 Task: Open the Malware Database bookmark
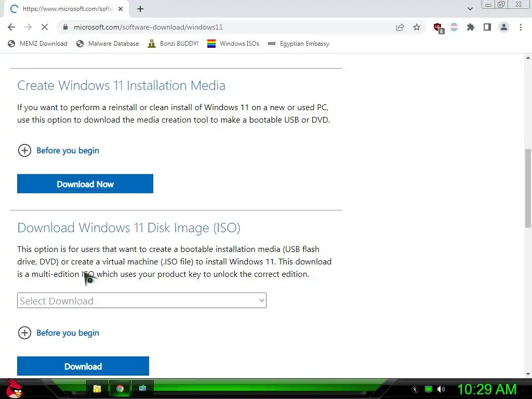coord(107,44)
